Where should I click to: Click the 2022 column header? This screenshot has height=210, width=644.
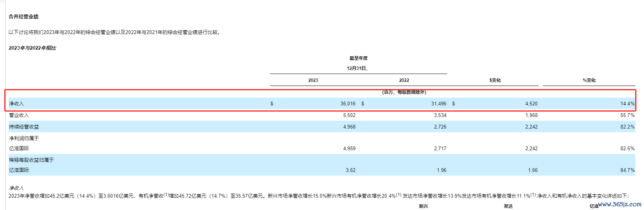tap(404, 80)
